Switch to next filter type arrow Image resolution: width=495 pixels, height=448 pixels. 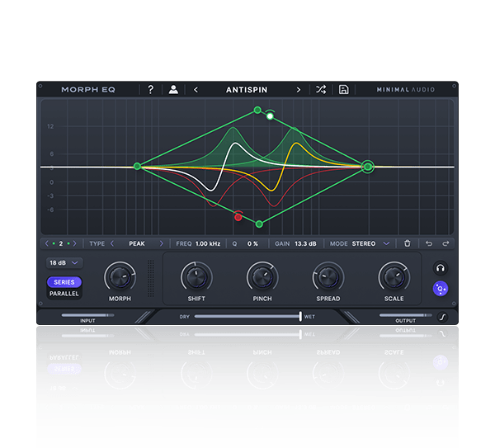tap(162, 243)
